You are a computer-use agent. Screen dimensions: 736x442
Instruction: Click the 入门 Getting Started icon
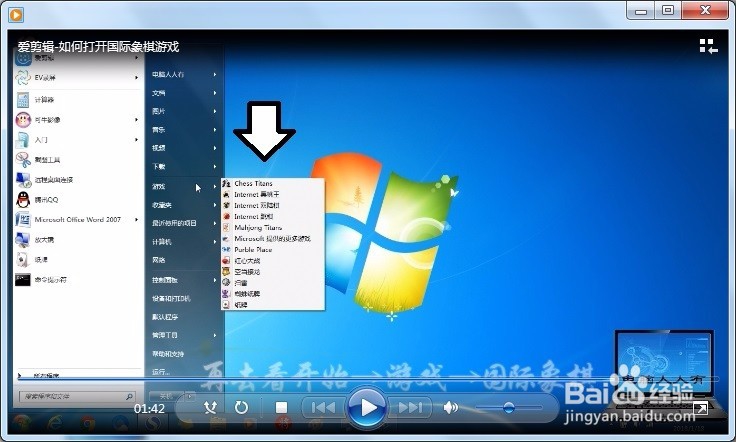pyautogui.click(x=23, y=140)
